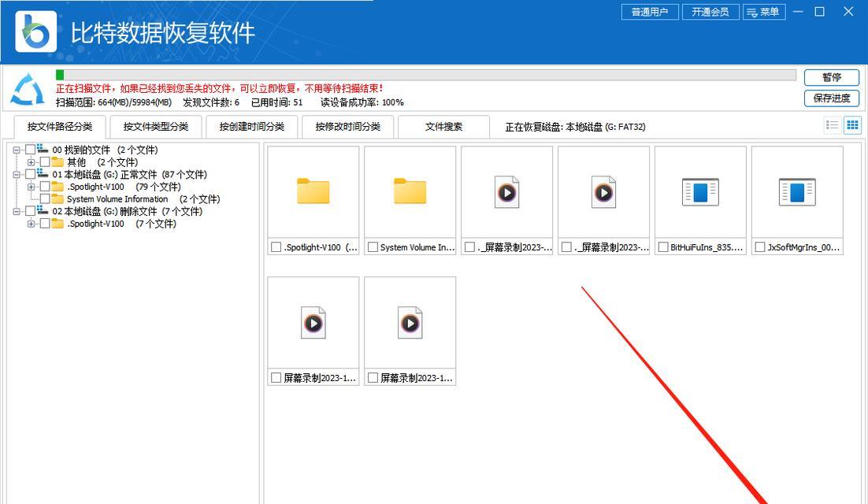
Task: Click status text 已用时间: 51
Action: (x=276, y=102)
